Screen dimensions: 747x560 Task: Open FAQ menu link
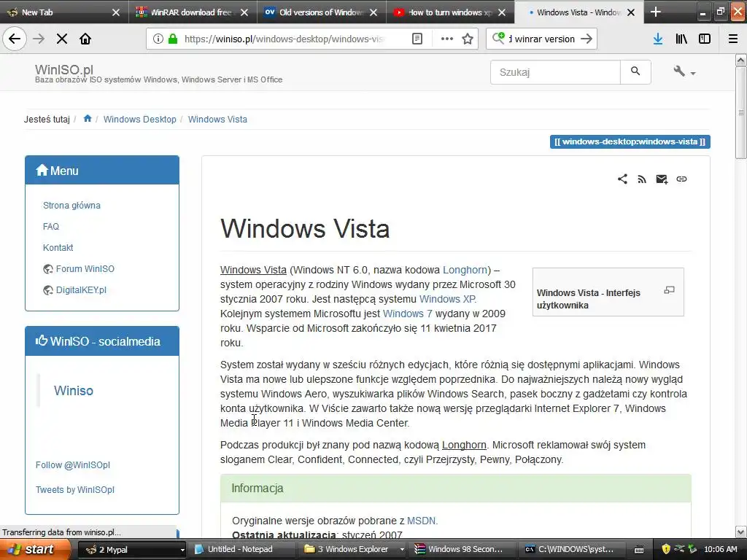click(51, 227)
